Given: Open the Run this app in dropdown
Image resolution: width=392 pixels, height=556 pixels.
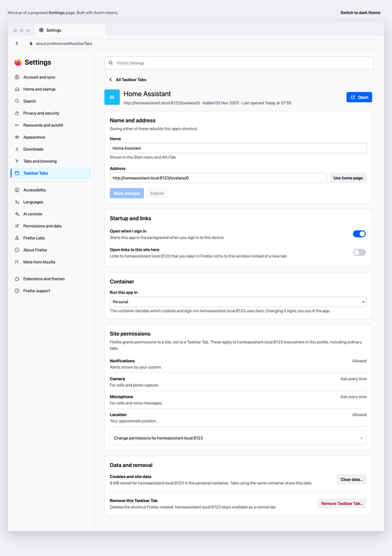Looking at the screenshot, I should pyautogui.click(x=238, y=302).
